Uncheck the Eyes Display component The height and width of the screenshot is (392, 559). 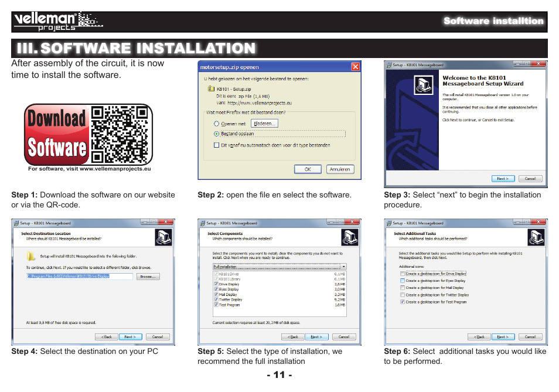(216, 289)
